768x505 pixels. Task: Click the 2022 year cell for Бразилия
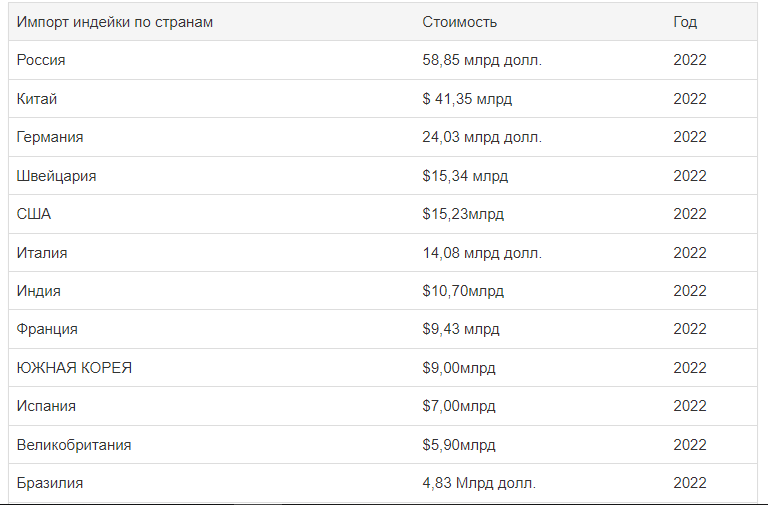[x=690, y=483]
